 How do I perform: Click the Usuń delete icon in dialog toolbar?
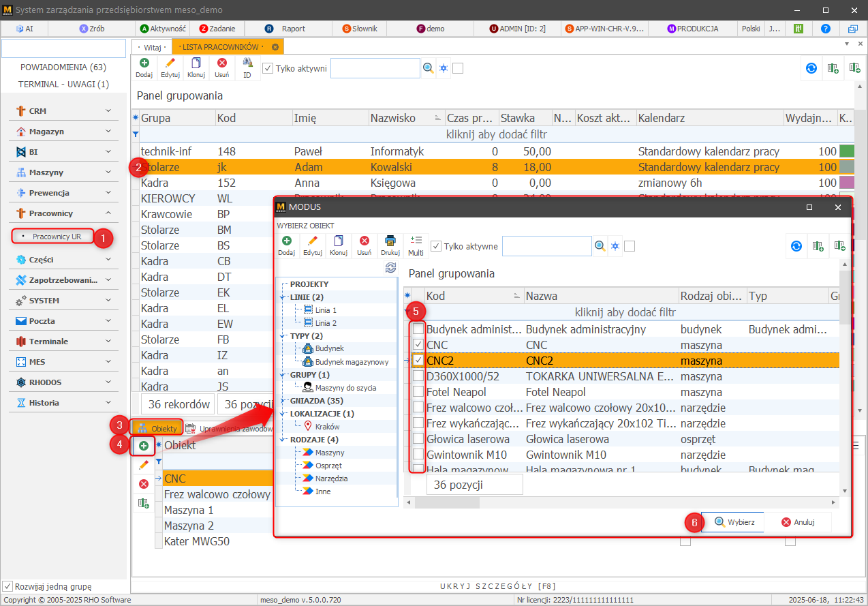pos(365,241)
